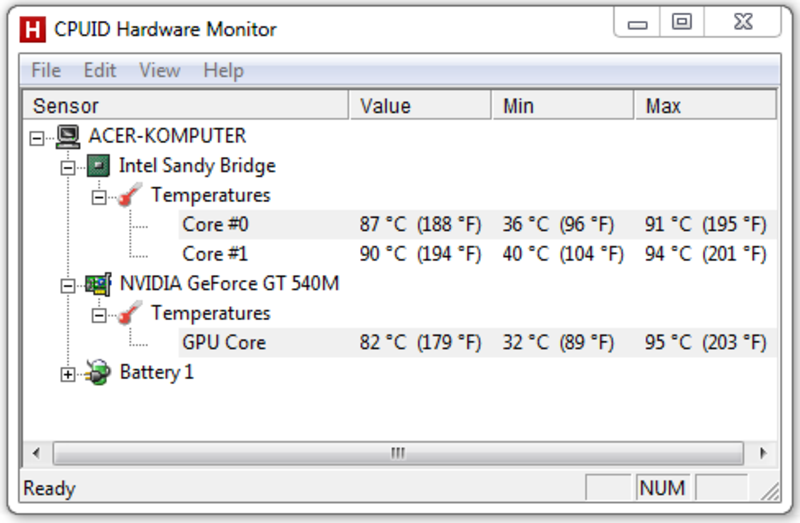Viewport: 800px width, 523px height.
Task: Open the Help menu
Action: tap(223, 70)
